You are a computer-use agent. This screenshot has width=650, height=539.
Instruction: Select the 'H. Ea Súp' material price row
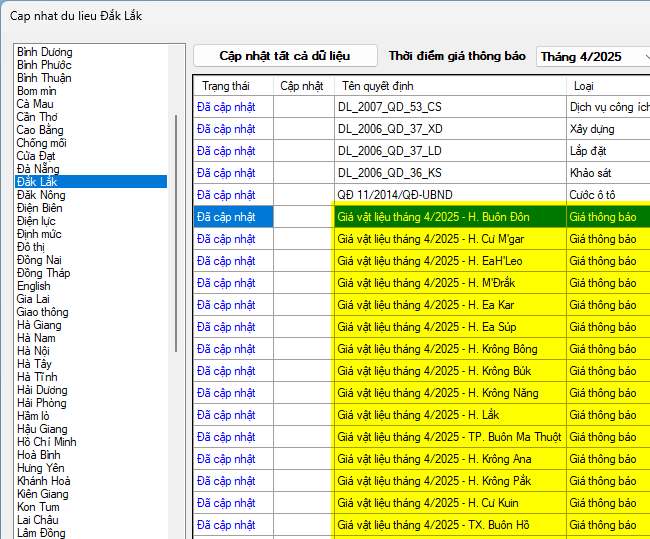[x=450, y=327]
